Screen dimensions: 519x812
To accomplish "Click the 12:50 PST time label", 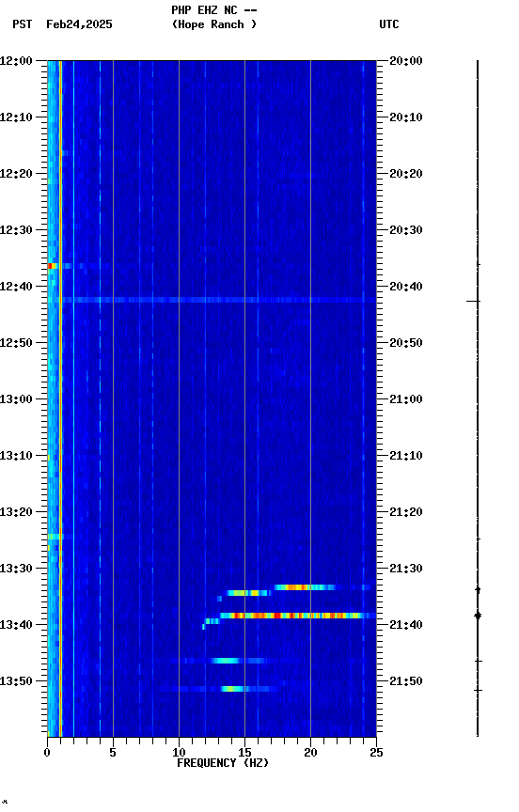I will (16, 343).
